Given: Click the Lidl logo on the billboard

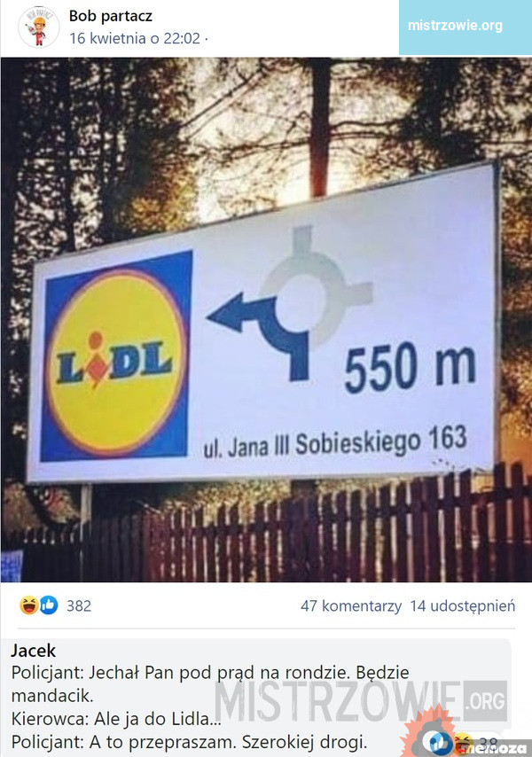Looking at the screenshot, I should pyautogui.click(x=116, y=355).
